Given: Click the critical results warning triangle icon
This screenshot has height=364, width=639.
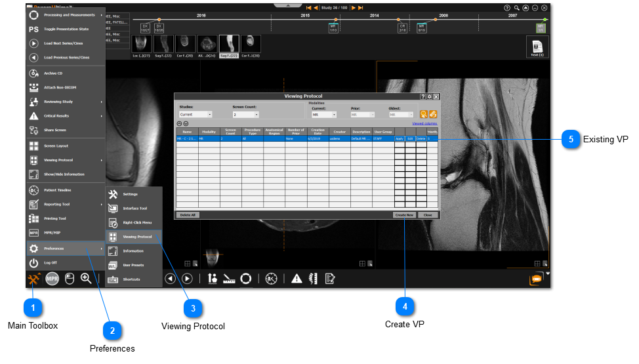Looking at the screenshot, I should 297,278.
